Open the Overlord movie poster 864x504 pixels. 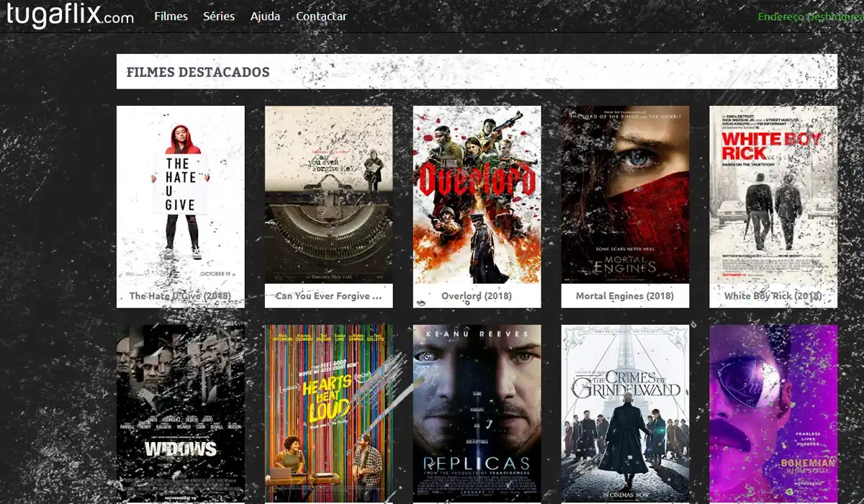pos(477,194)
